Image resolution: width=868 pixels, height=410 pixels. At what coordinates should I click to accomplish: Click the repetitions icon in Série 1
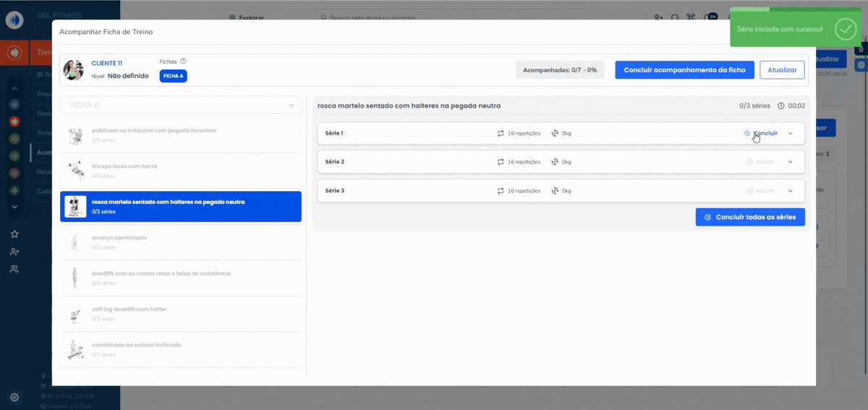click(501, 133)
